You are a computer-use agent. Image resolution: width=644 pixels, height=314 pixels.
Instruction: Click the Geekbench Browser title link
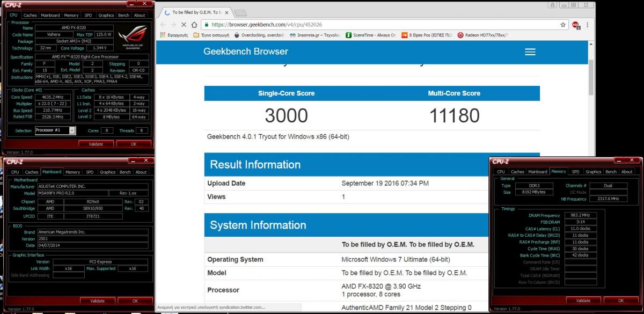pyautogui.click(x=246, y=52)
